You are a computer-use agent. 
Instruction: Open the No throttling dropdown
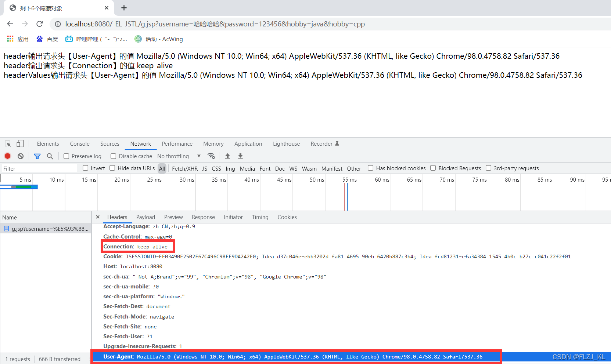click(x=179, y=156)
